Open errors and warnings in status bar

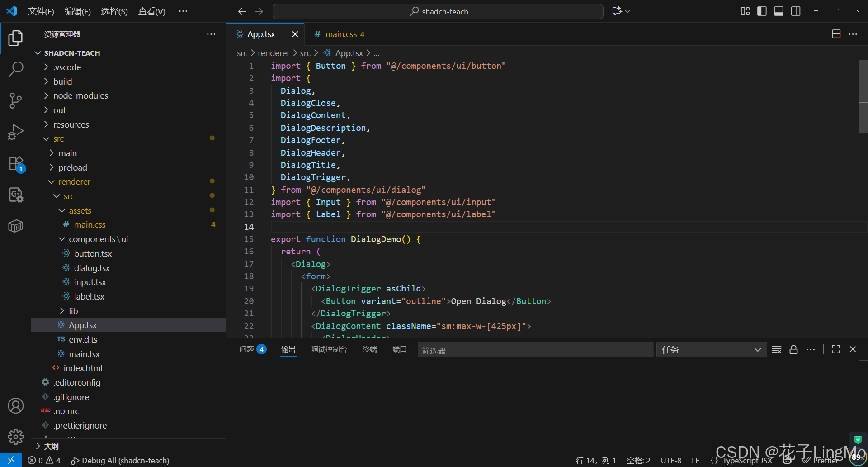coord(44,460)
